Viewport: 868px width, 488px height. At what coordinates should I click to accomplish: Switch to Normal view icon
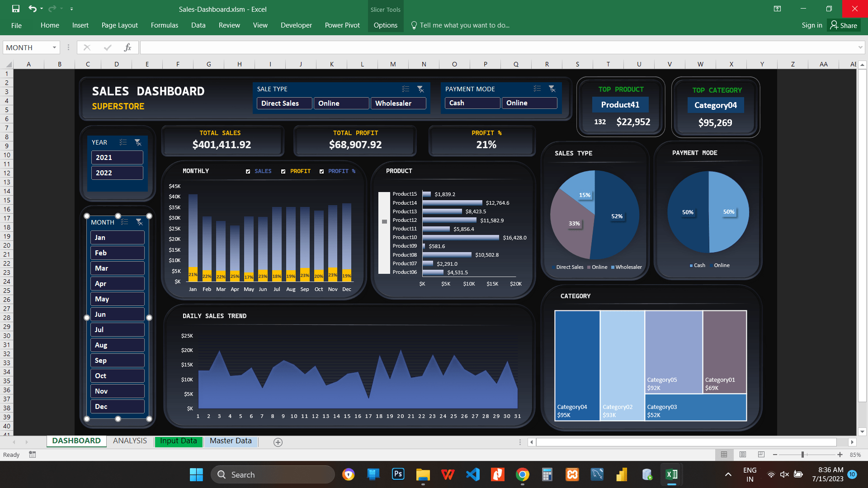coord(724,455)
